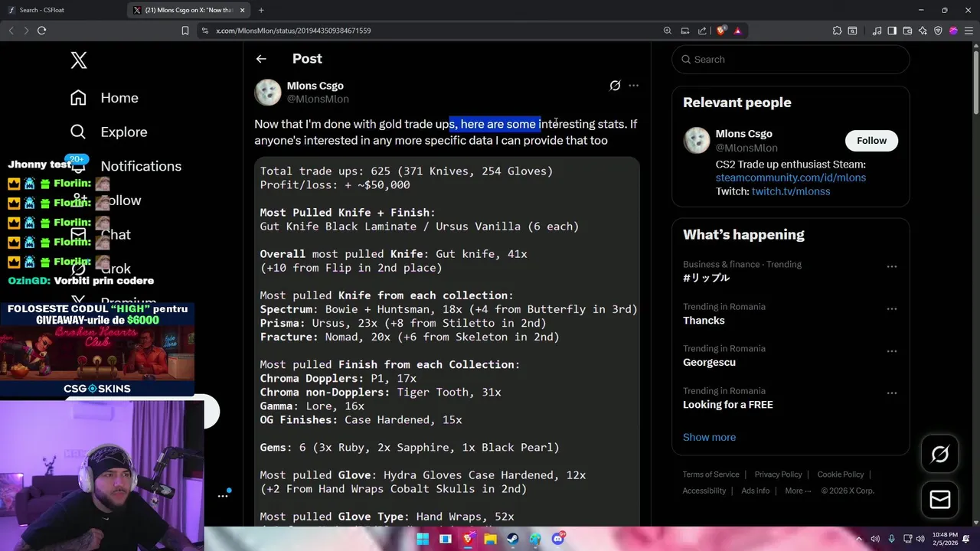Open Steam from the taskbar
The width and height of the screenshot is (980, 551).
tap(512, 539)
